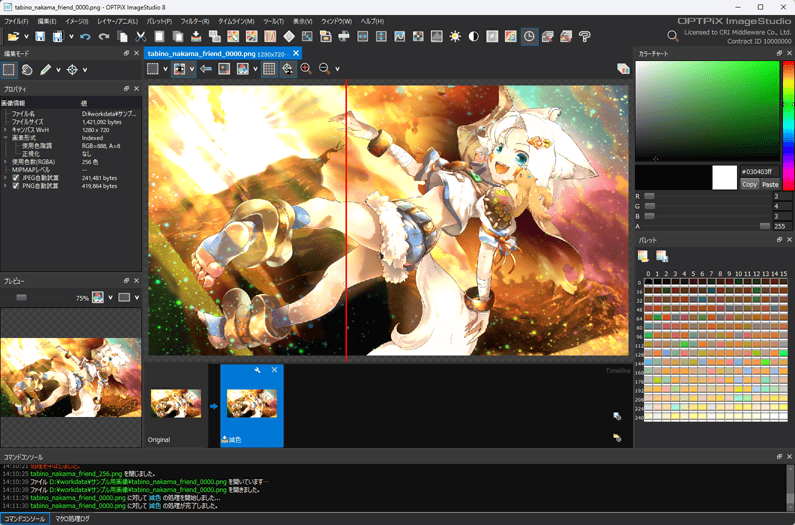Image resolution: width=795 pixels, height=525 pixels.
Task: Open dropdown arrow next to crosshair tool
Action: (85, 70)
